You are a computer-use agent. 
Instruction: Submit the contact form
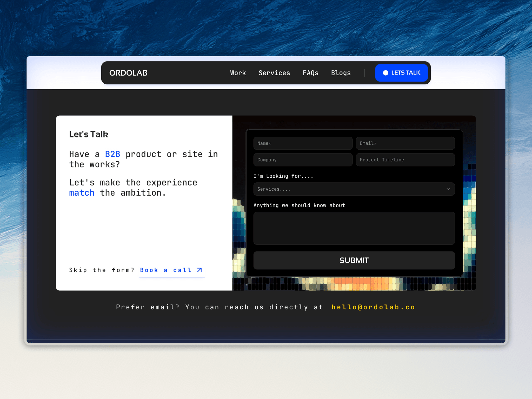(x=354, y=260)
